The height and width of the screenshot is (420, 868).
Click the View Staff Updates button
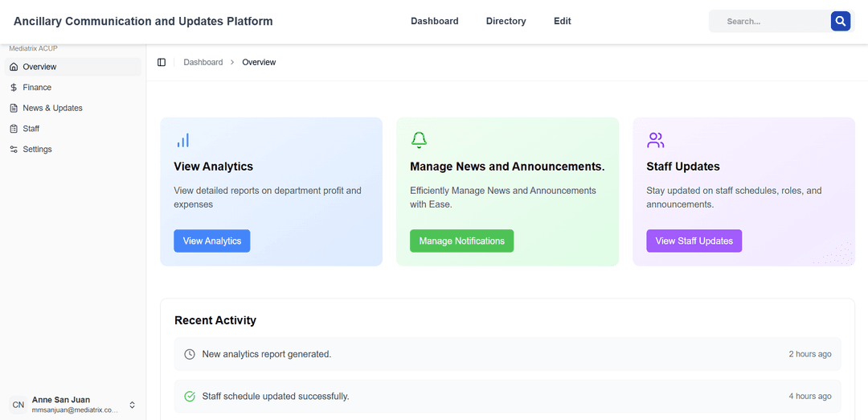click(x=694, y=241)
